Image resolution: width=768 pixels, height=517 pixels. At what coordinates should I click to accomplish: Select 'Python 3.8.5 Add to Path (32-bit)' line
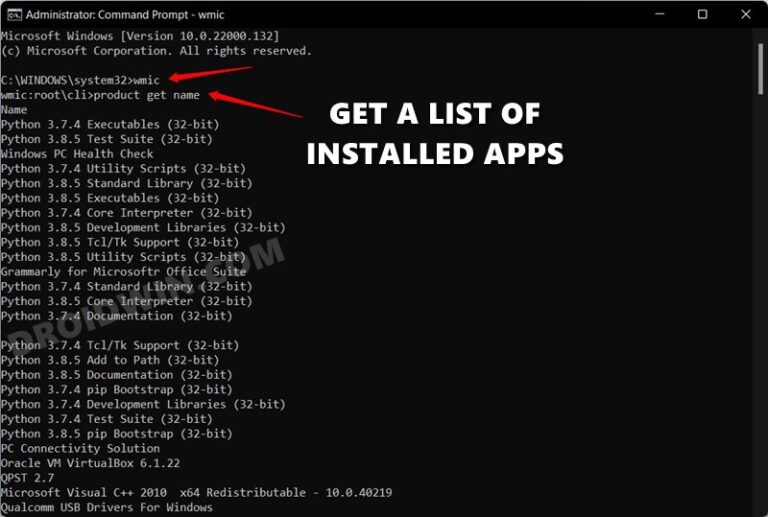pos(110,360)
